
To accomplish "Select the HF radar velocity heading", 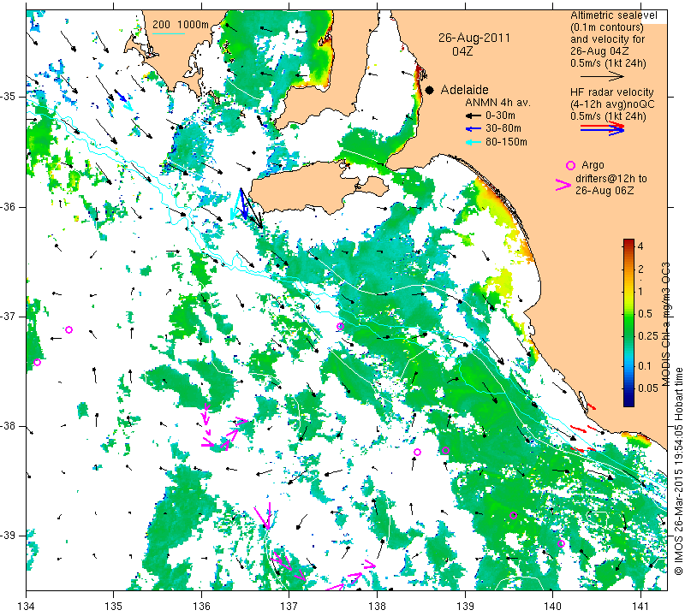I will click(x=611, y=92).
